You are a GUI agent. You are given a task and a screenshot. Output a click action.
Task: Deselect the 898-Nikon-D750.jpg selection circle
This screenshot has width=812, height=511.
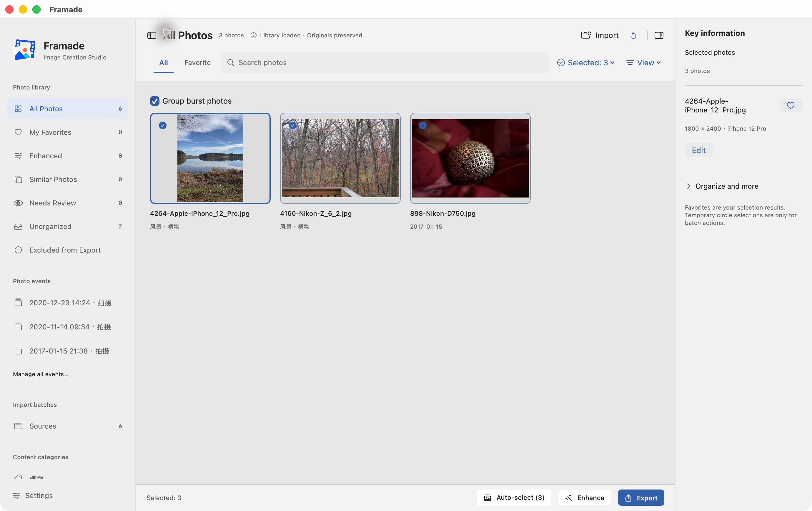click(x=422, y=125)
